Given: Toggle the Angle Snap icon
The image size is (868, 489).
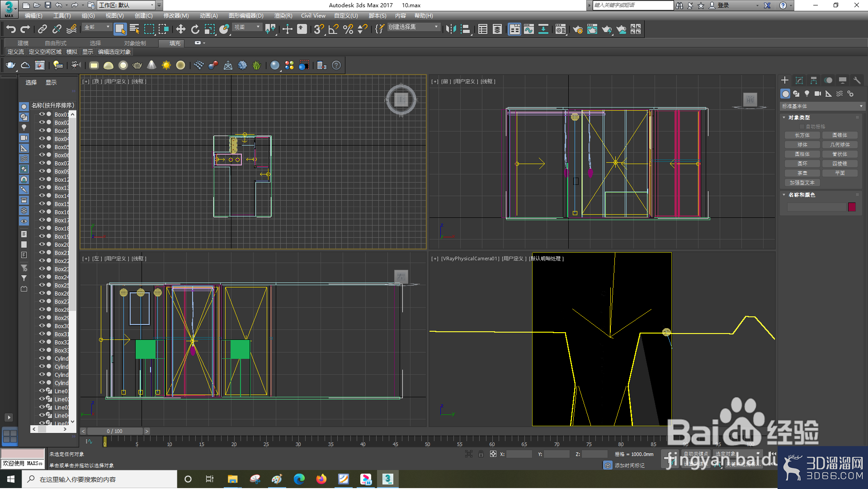Looking at the screenshot, I should point(334,29).
